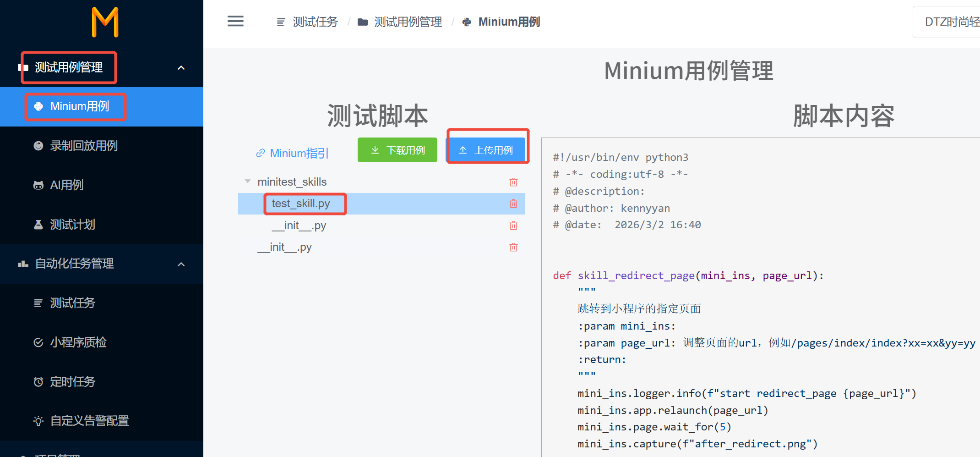Screen dimensions: 980x457
Task: Open the DTZ时尚轻 project selector
Action: pos(947,22)
